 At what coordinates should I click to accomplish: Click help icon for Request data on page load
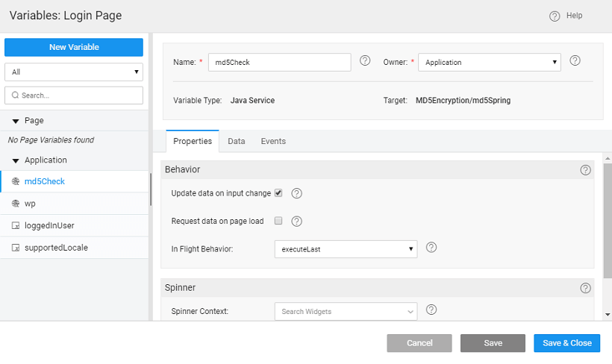296,222
